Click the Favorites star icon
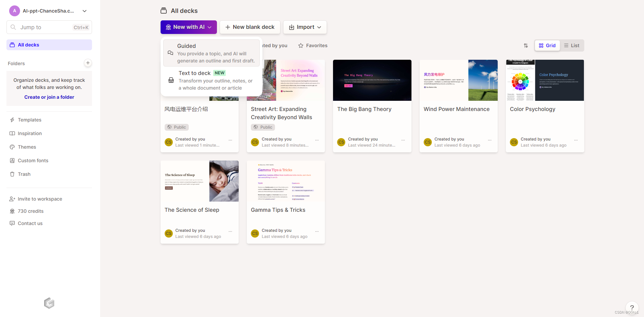This screenshot has width=644, height=317. tap(301, 45)
